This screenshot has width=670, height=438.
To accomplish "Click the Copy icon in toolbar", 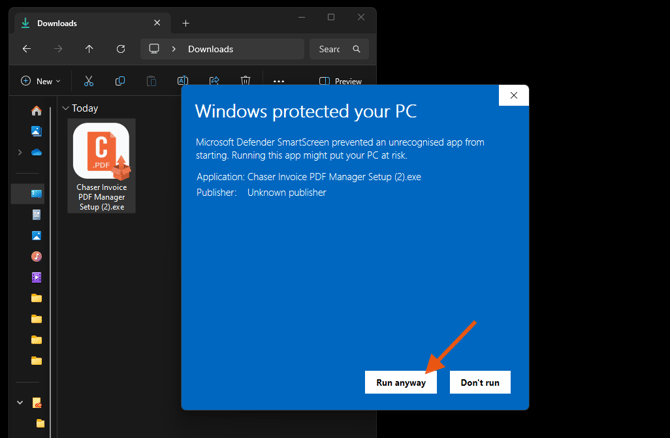I will click(x=120, y=81).
